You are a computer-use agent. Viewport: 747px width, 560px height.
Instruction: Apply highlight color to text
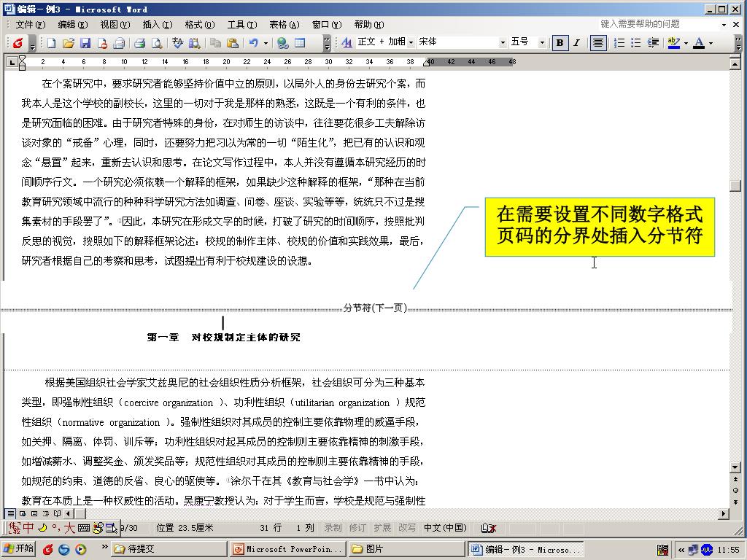pos(673,43)
